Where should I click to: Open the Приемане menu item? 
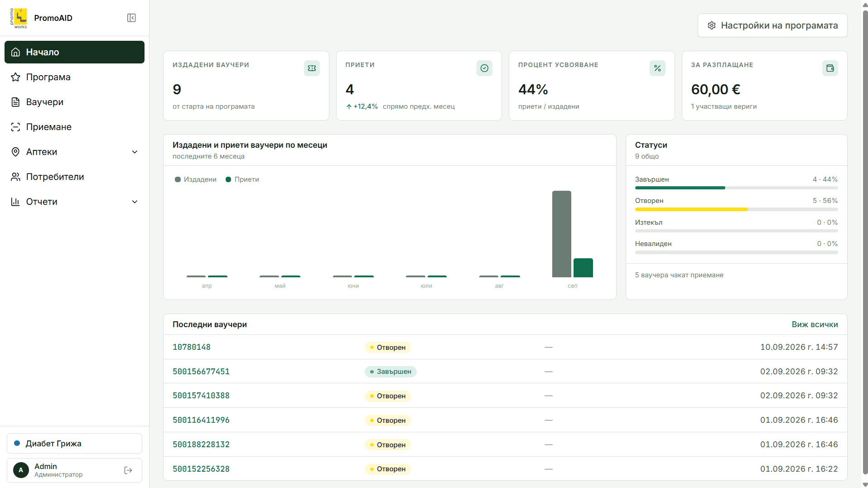[74, 127]
